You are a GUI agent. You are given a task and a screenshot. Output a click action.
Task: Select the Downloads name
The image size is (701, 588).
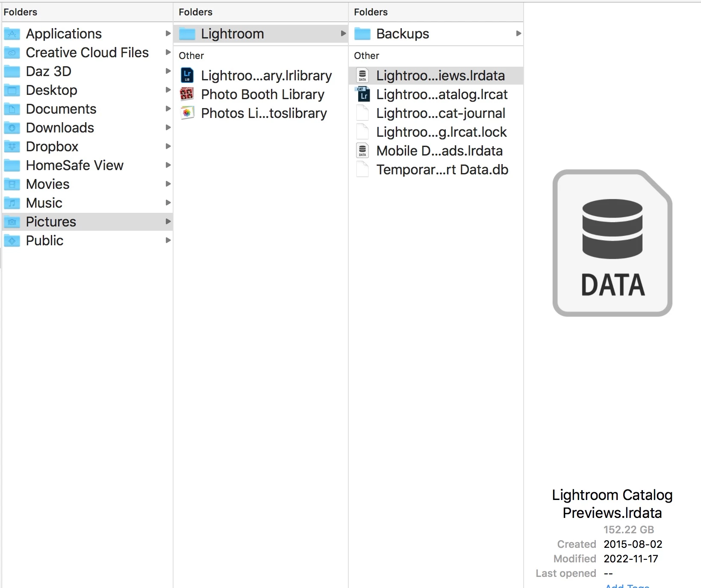click(x=60, y=128)
